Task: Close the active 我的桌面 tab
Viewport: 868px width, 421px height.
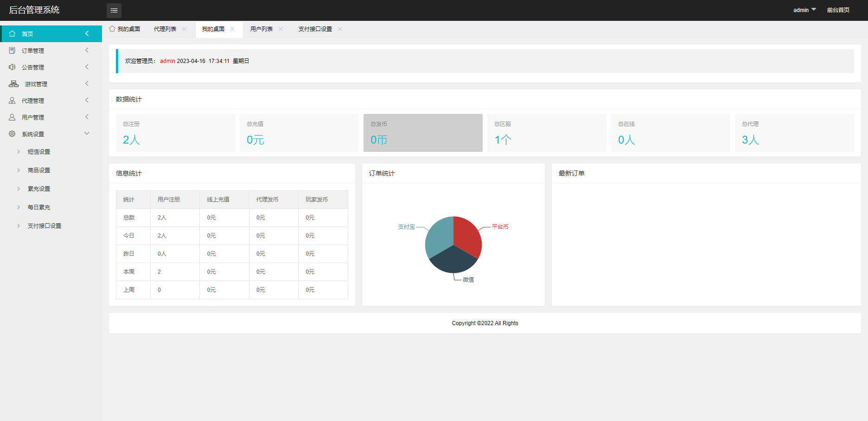Action: (232, 29)
